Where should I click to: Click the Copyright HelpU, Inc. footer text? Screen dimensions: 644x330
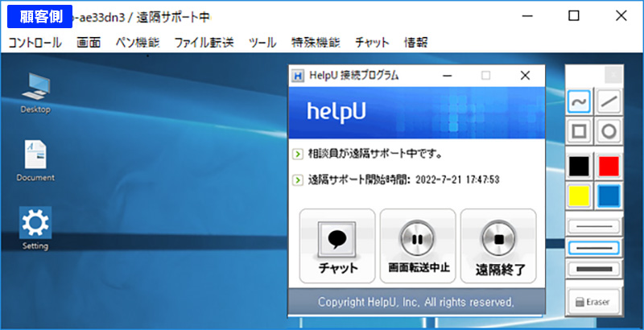[x=416, y=302]
